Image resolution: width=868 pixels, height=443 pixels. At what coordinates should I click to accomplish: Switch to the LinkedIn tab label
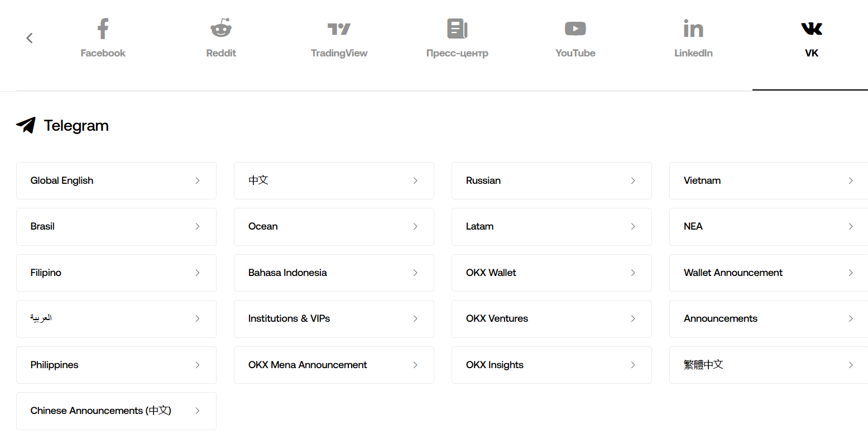pyautogui.click(x=693, y=53)
